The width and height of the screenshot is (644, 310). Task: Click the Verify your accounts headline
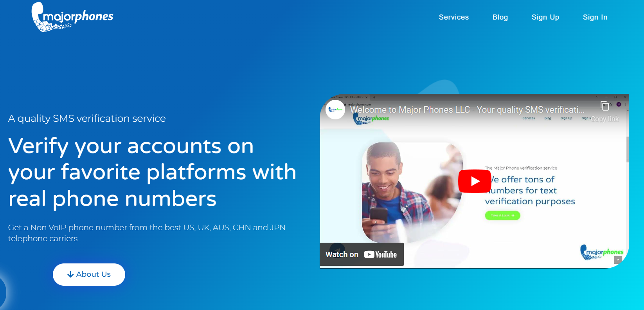(152, 172)
